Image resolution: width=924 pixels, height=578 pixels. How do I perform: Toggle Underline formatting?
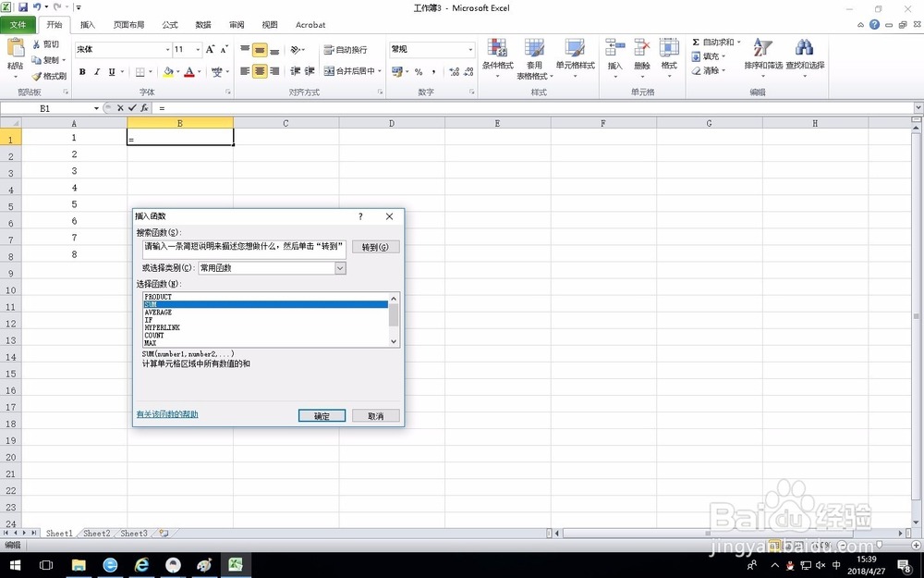112,72
